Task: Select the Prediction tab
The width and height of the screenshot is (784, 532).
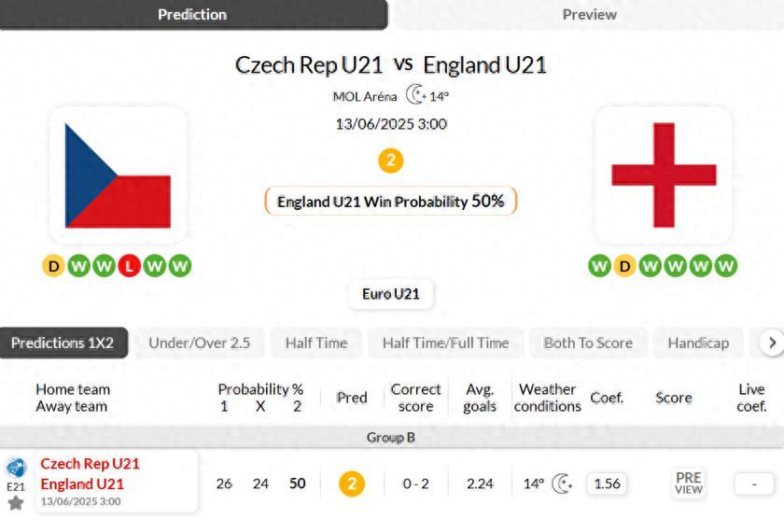Action: coord(192,14)
